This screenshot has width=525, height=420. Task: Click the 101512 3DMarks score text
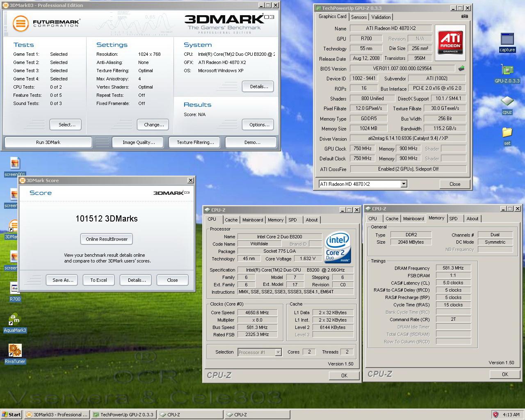107,219
